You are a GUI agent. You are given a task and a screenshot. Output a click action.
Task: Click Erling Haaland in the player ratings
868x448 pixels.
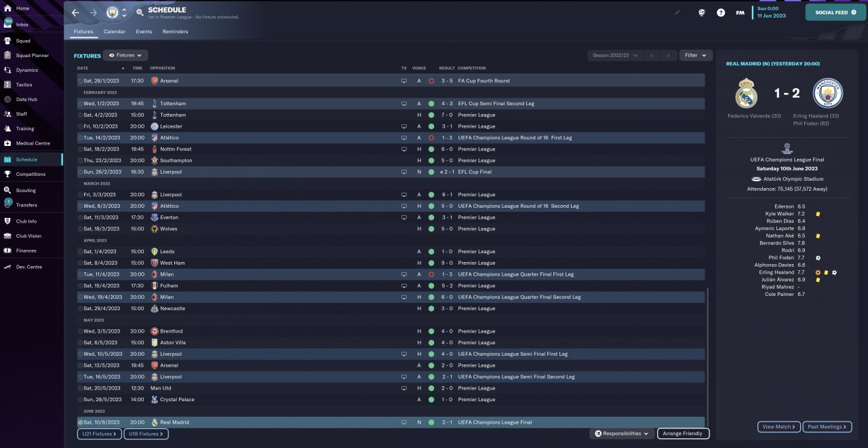pos(778,272)
